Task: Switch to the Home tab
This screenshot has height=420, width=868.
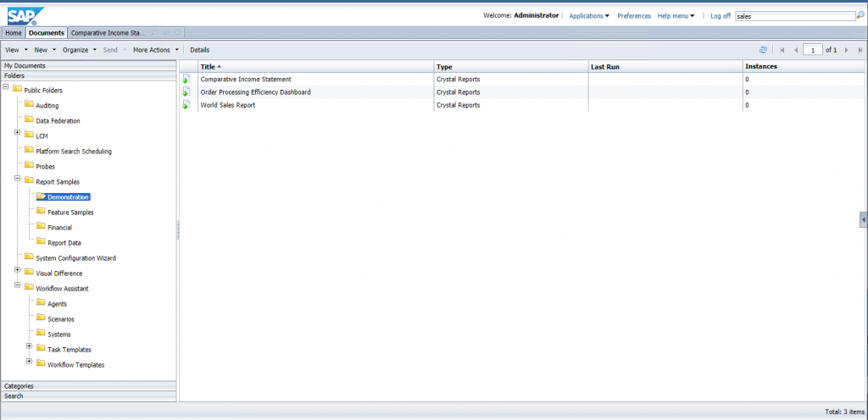Action: [x=14, y=33]
